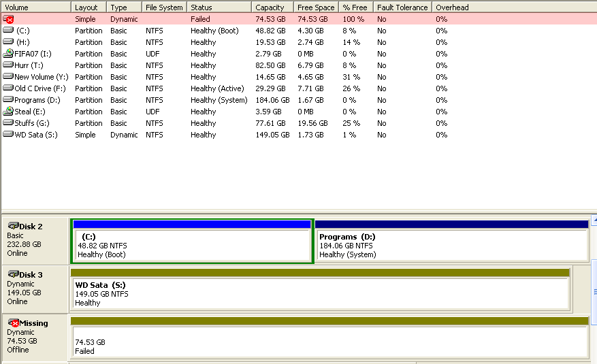Sort by File System column header

tap(164, 7)
